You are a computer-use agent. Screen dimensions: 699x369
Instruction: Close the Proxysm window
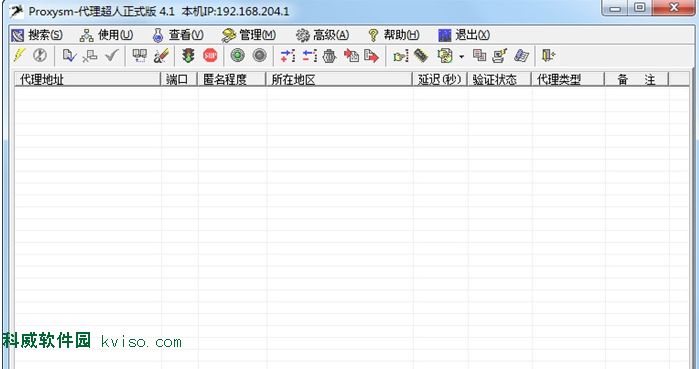tap(674, 7)
